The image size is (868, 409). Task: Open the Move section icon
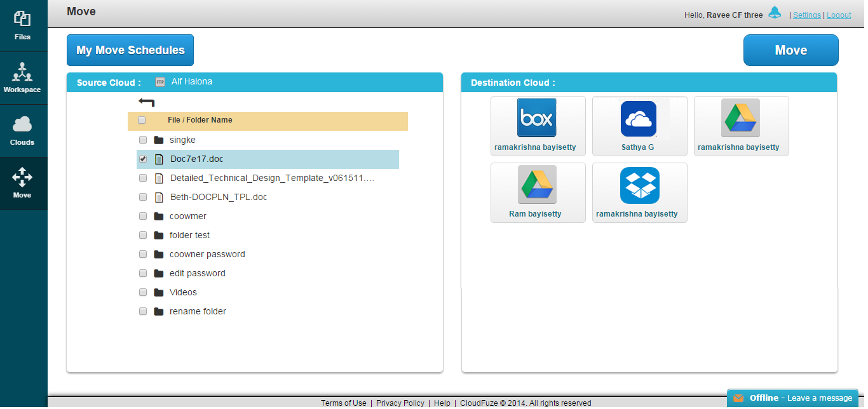point(22,177)
